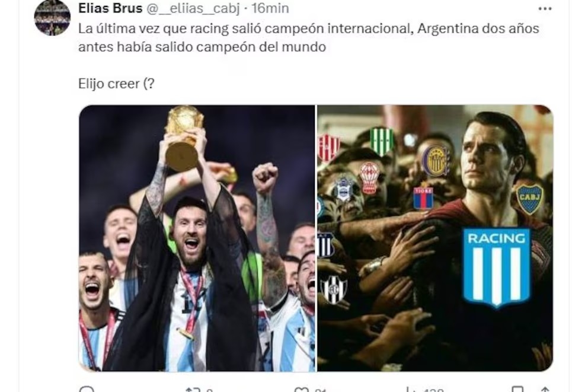Open the @__eliias__cabj handle link
This screenshot has height=392, width=588.
coord(193,8)
